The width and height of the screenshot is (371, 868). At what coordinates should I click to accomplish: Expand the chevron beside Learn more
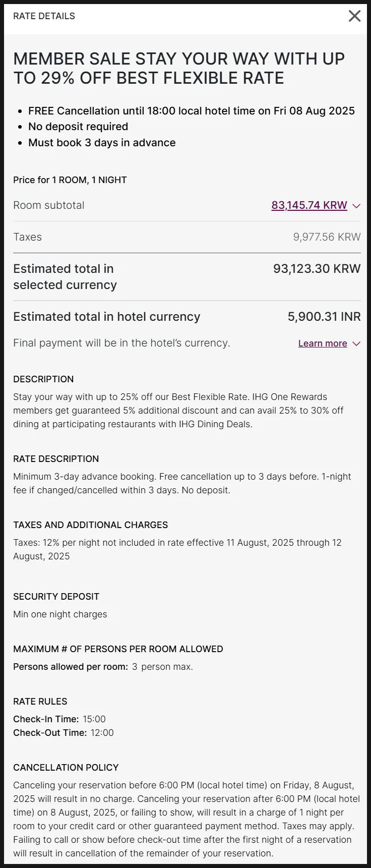(356, 343)
